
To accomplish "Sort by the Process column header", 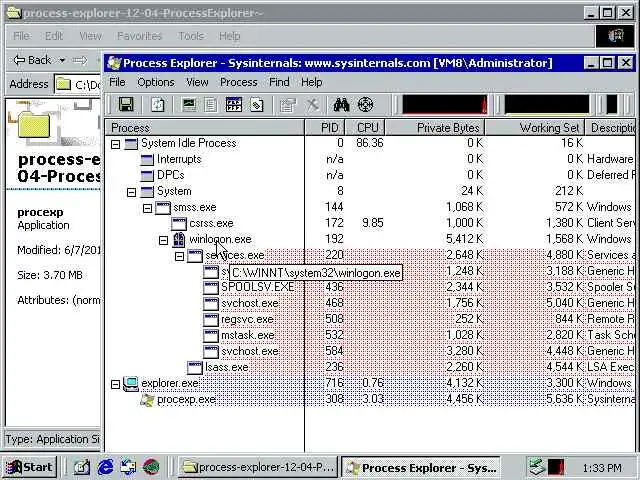I will pos(205,128).
